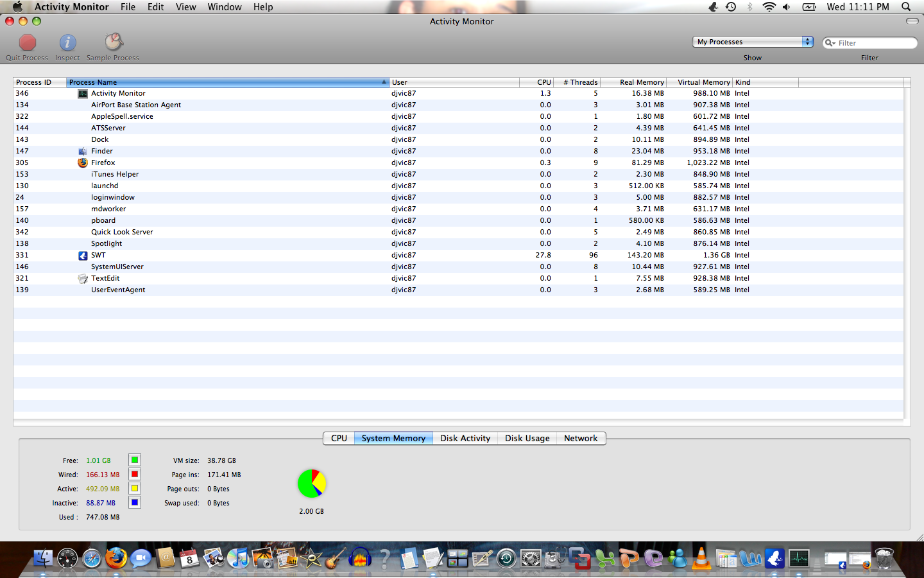The height and width of the screenshot is (578, 924).
Task: Click the Activity Monitor icon in the Dock
Action: (799, 558)
